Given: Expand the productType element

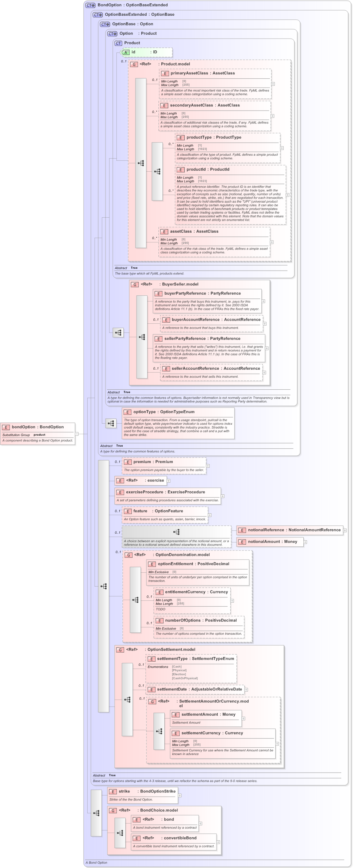Looking at the screenshot, I should (x=282, y=148).
